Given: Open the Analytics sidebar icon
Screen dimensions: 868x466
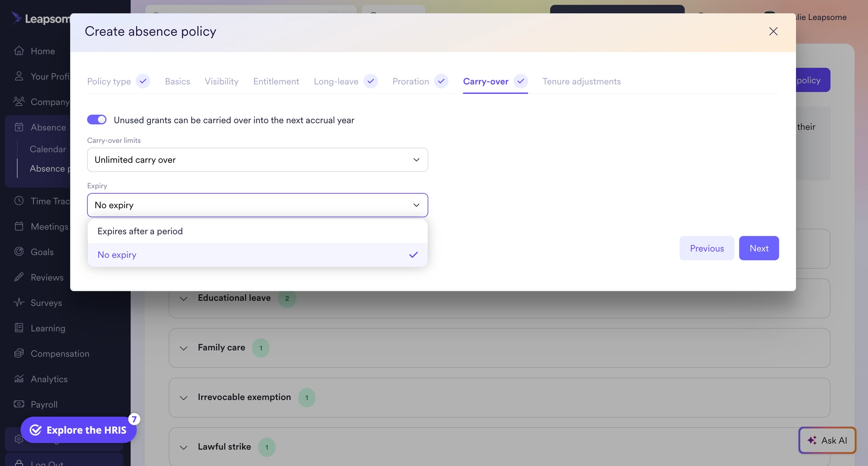Looking at the screenshot, I should click(x=19, y=379).
